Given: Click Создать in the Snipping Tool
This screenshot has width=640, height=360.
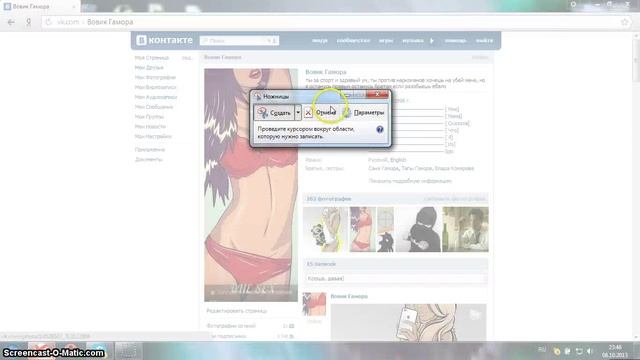Looking at the screenshot, I should coord(274,113).
